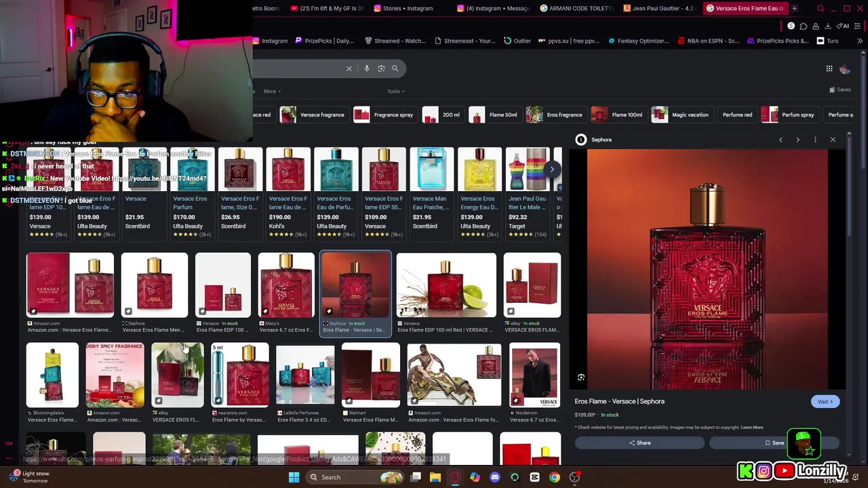The height and width of the screenshot is (488, 868).
Task: Open Google Chrome from the taskbar
Action: coord(555,477)
